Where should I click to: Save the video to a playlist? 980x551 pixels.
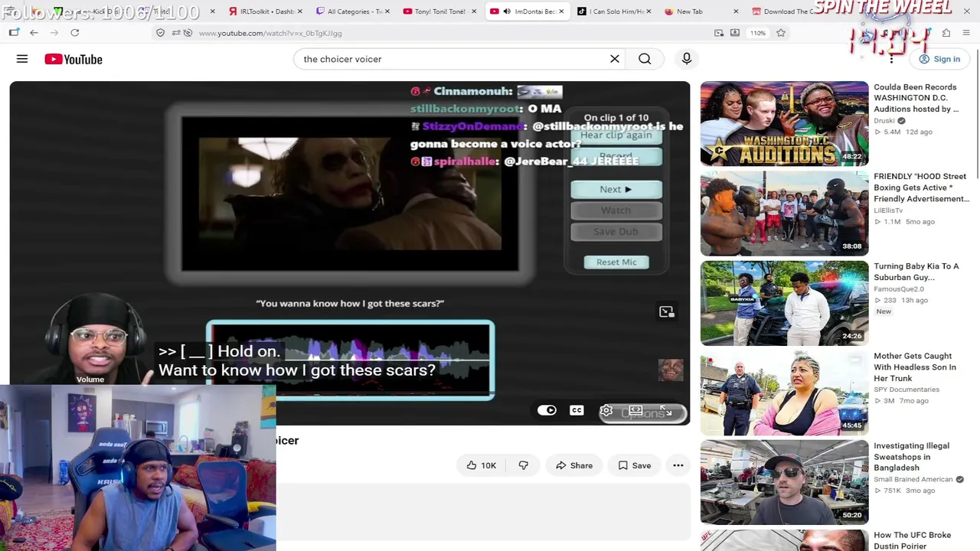(635, 465)
